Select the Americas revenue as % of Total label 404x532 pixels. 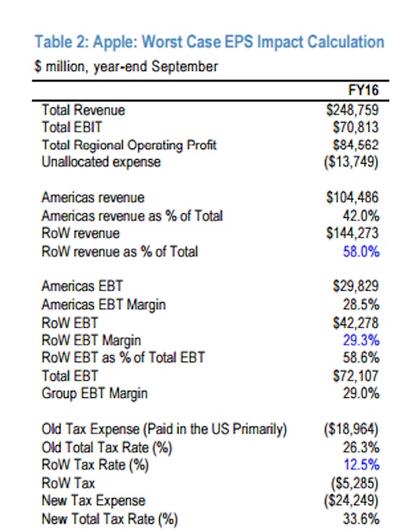[x=132, y=216]
